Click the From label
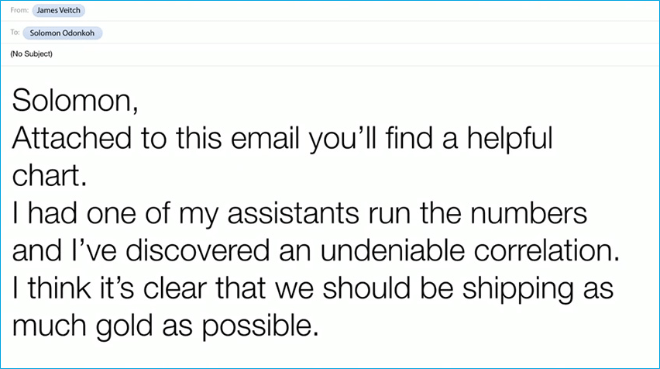 [x=19, y=10]
